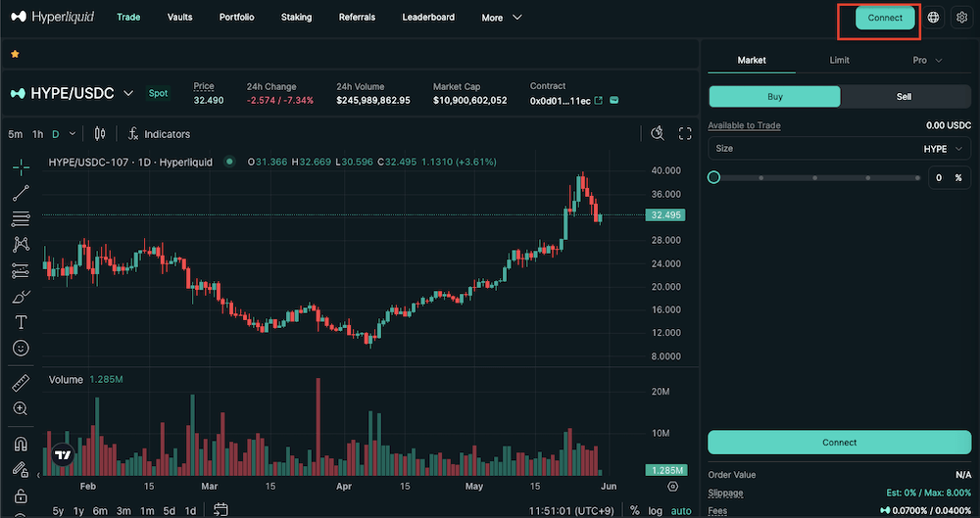Set chart range to 5y

pyautogui.click(x=58, y=510)
